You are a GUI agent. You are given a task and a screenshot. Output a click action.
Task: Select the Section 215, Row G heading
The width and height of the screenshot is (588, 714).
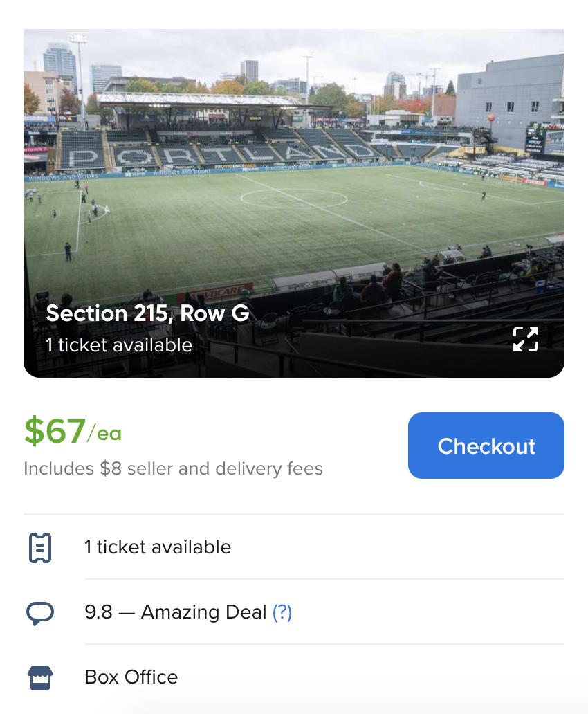(x=147, y=313)
